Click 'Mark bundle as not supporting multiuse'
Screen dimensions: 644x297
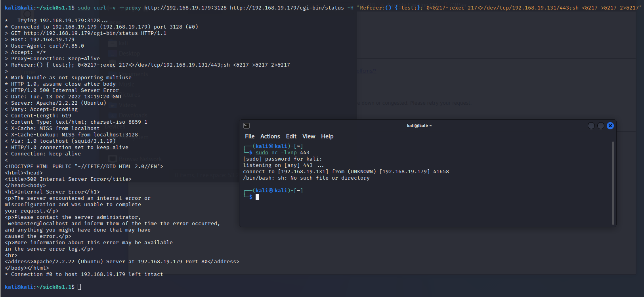(68, 77)
